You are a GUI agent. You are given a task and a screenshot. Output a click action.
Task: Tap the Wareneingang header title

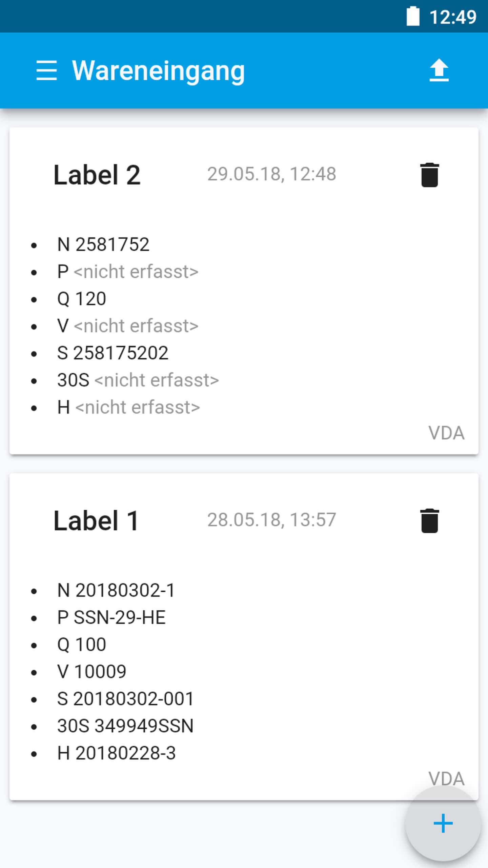(158, 71)
